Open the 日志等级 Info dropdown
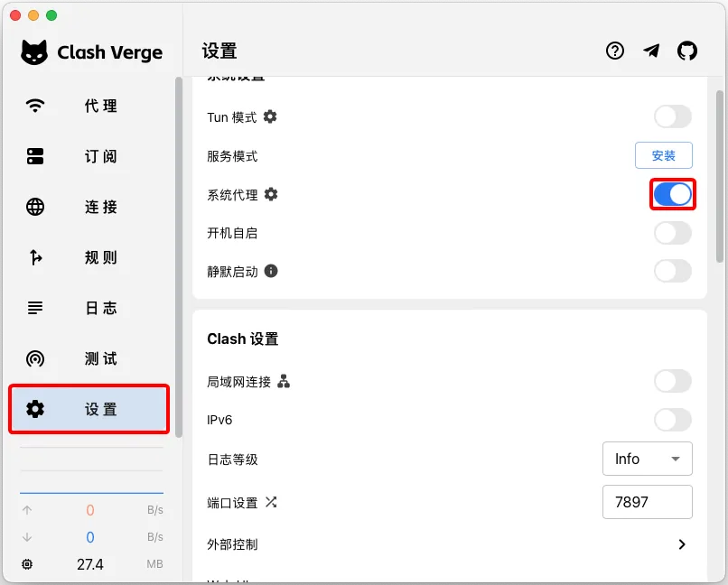The image size is (728, 585). [647, 459]
